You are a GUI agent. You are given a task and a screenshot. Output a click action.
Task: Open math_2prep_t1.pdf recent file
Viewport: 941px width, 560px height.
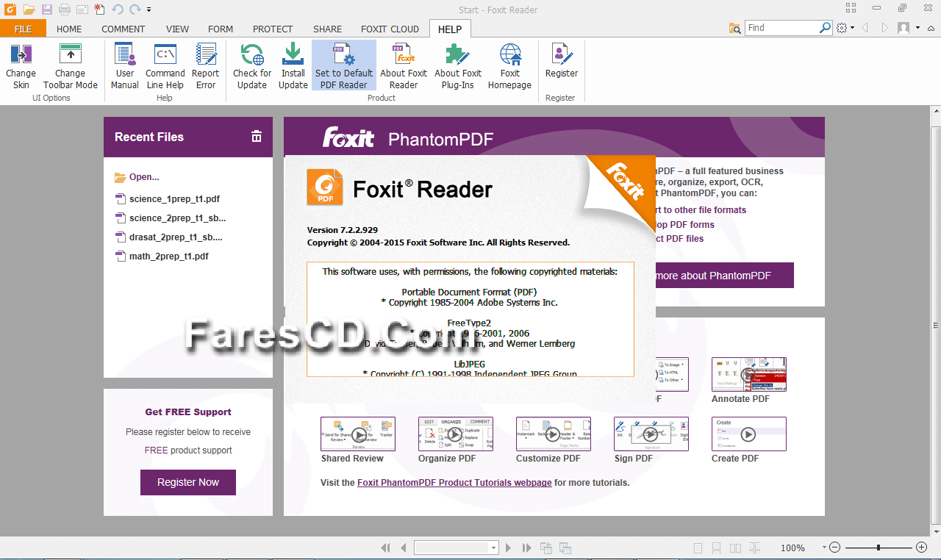pos(162,256)
